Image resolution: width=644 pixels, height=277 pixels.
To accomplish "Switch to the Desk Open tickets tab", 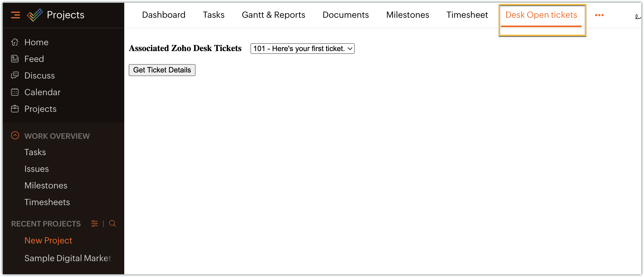I will pyautogui.click(x=541, y=15).
